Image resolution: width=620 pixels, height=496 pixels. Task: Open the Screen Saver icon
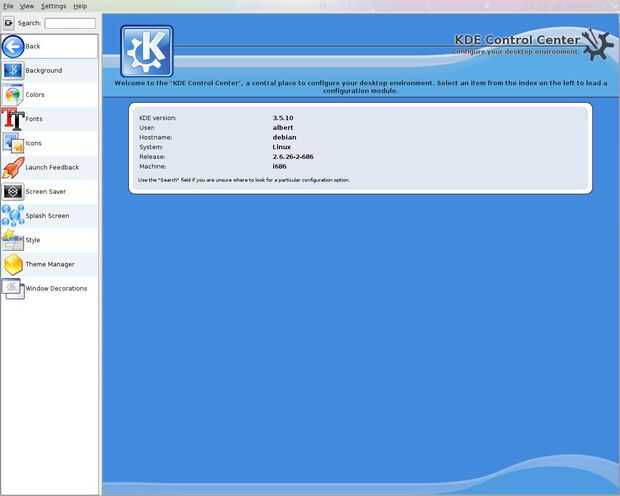[13, 192]
